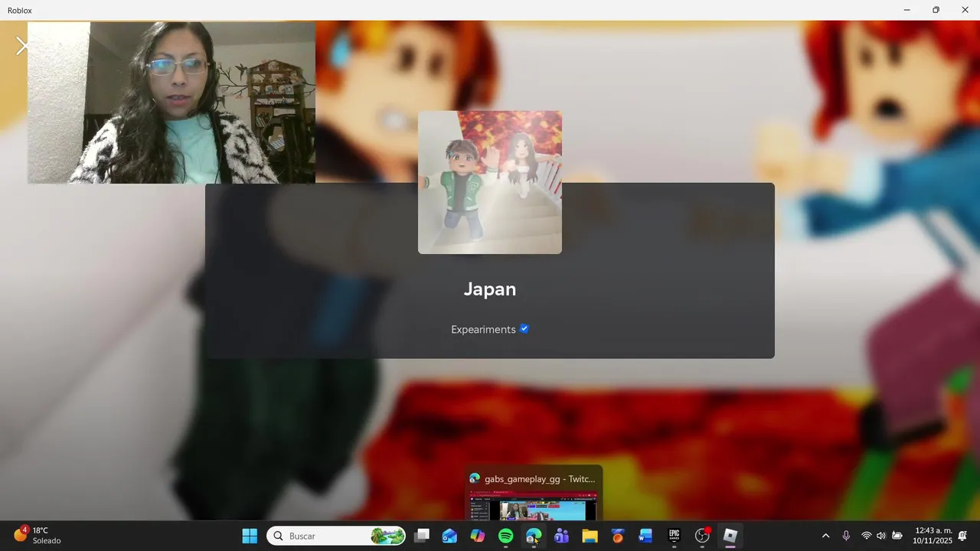Open Microsoft Teams from taskbar

tap(562, 536)
